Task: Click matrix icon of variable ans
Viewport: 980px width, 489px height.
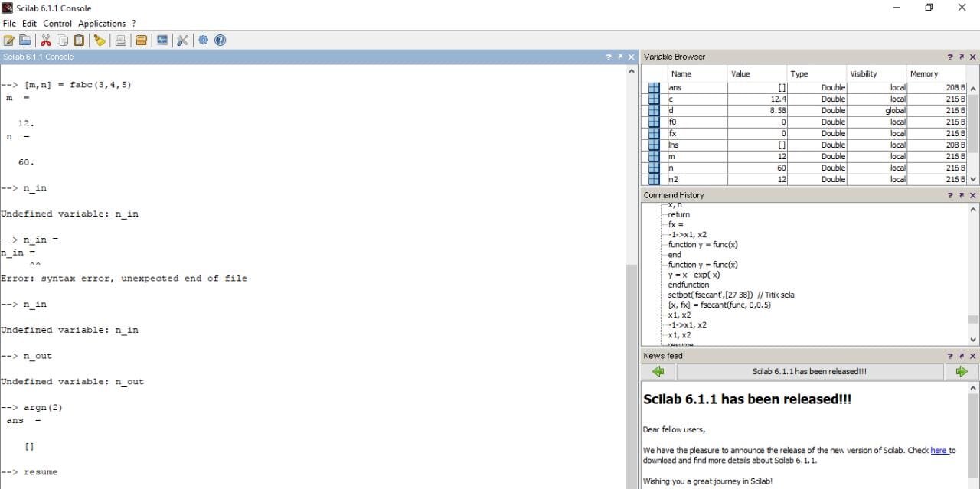Action: [654, 88]
